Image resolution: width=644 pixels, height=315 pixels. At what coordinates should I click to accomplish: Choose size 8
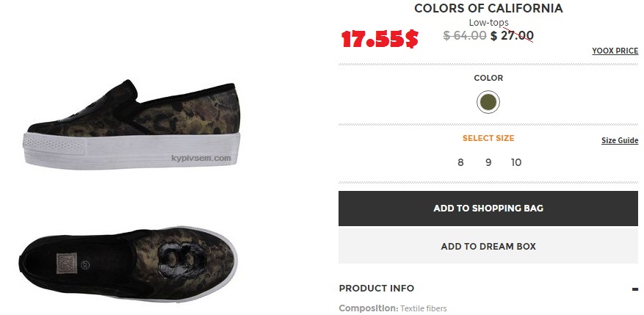(x=460, y=162)
